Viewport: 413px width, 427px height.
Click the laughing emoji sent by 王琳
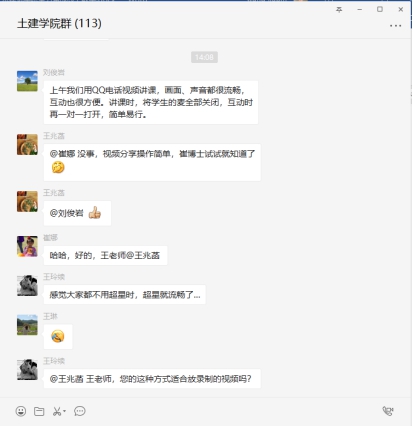pos(58,336)
